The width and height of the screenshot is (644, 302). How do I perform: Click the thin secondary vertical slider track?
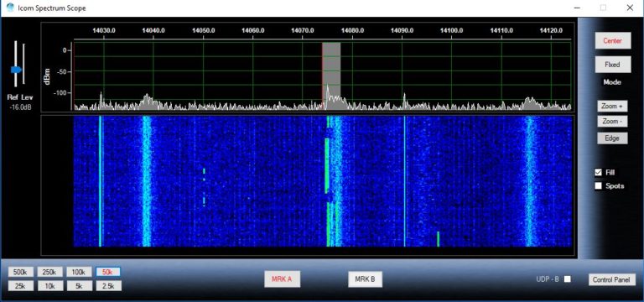pos(23,64)
